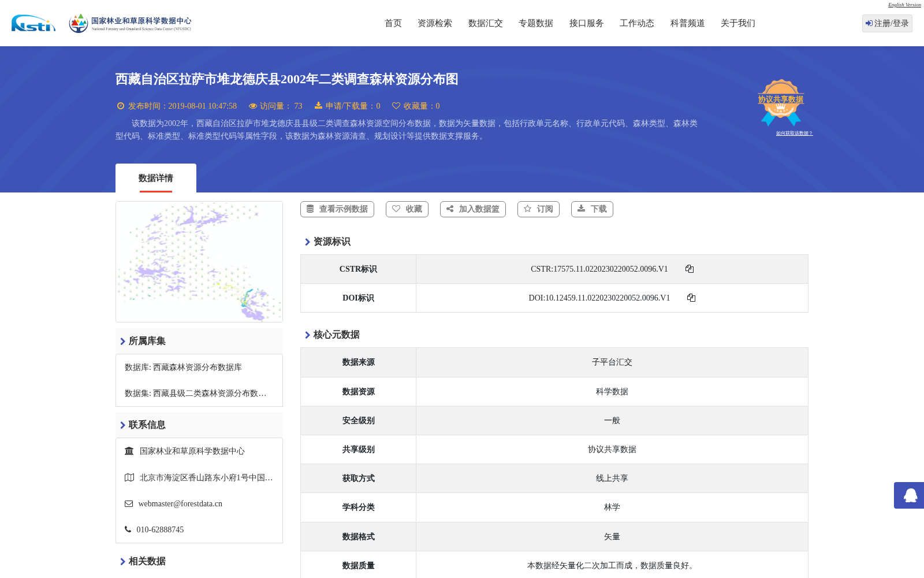Open the forest distribution map thumbnail
Image resolution: width=924 pixels, height=578 pixels.
tap(199, 262)
